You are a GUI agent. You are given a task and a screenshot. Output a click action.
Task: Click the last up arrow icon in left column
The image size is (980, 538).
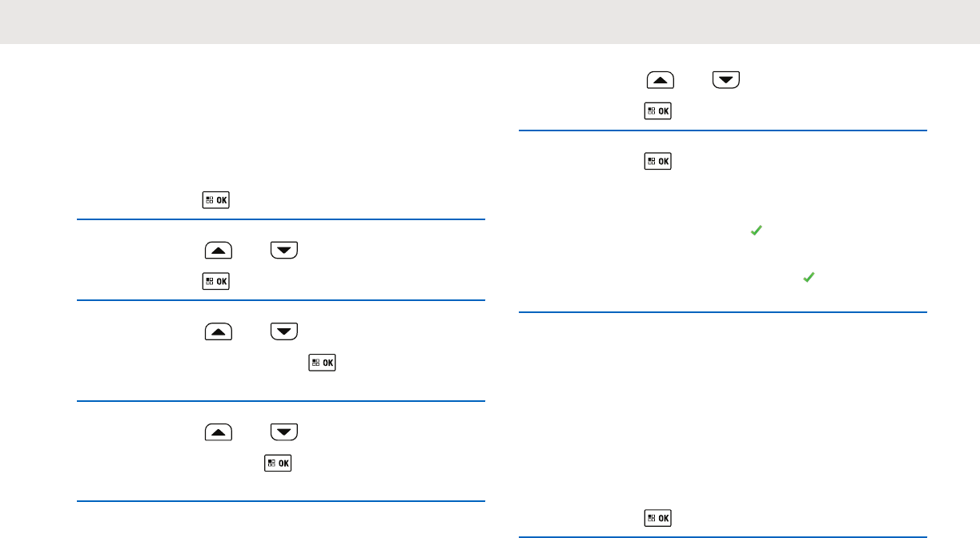[x=219, y=432]
